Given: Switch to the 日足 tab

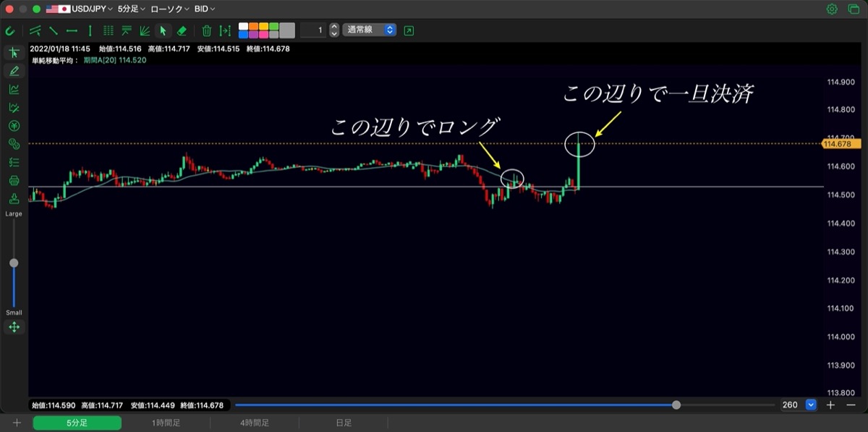Looking at the screenshot, I should (x=344, y=423).
